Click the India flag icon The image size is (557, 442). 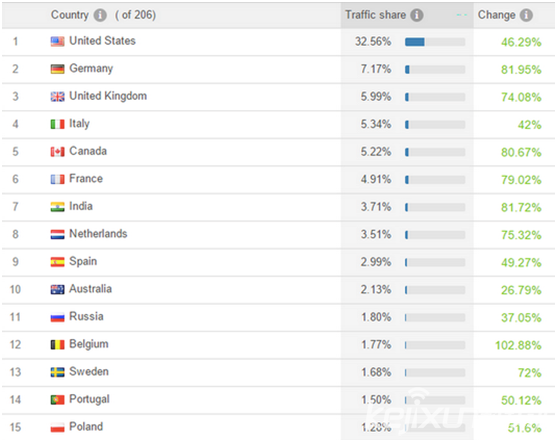coord(58,207)
